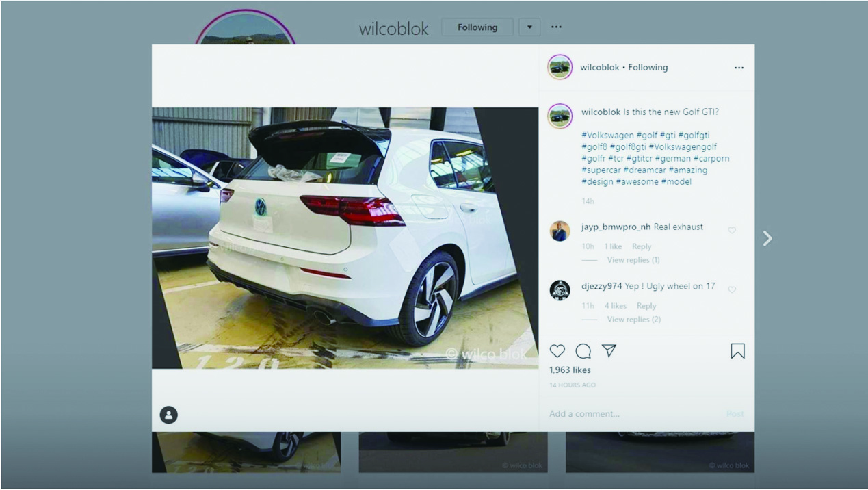Like the post with the heart icon above 1,963 likes
Image resolution: width=868 pixels, height=490 pixels.
(557, 351)
